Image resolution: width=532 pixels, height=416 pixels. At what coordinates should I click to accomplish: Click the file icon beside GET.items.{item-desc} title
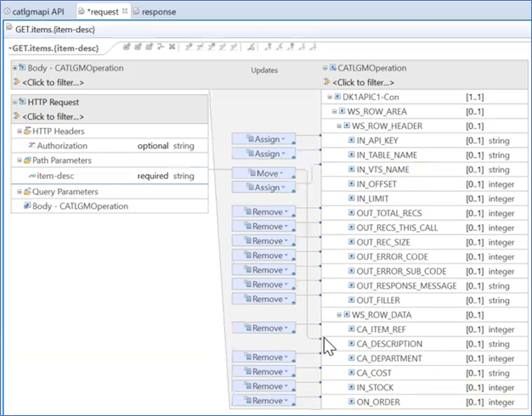9,27
